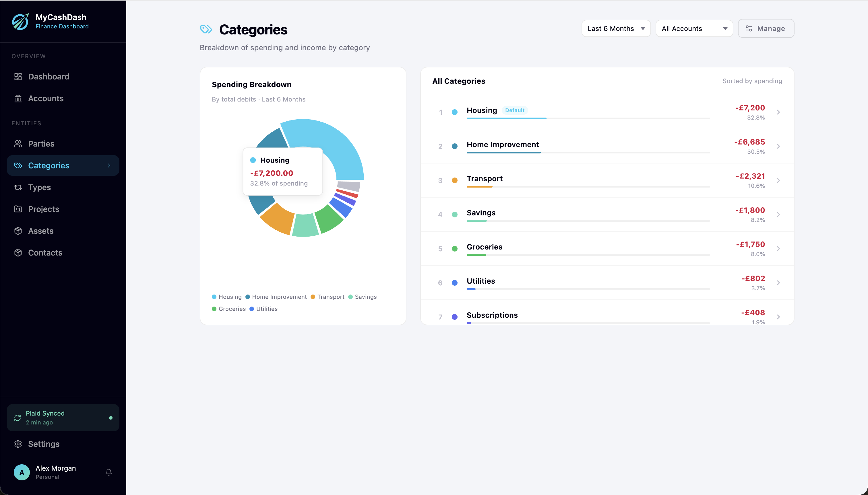Click the notification bell next to Alex Morgan
Image resolution: width=868 pixels, height=495 pixels.
click(x=108, y=472)
